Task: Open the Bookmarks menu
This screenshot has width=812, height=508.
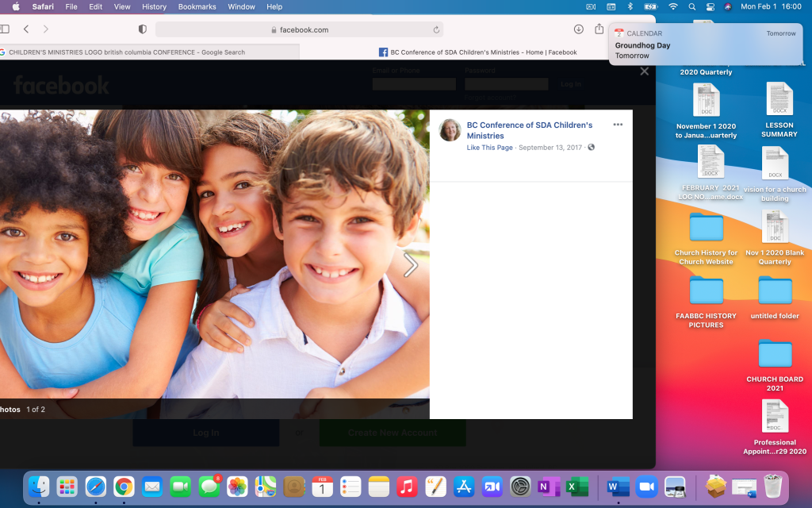Action: [197, 6]
